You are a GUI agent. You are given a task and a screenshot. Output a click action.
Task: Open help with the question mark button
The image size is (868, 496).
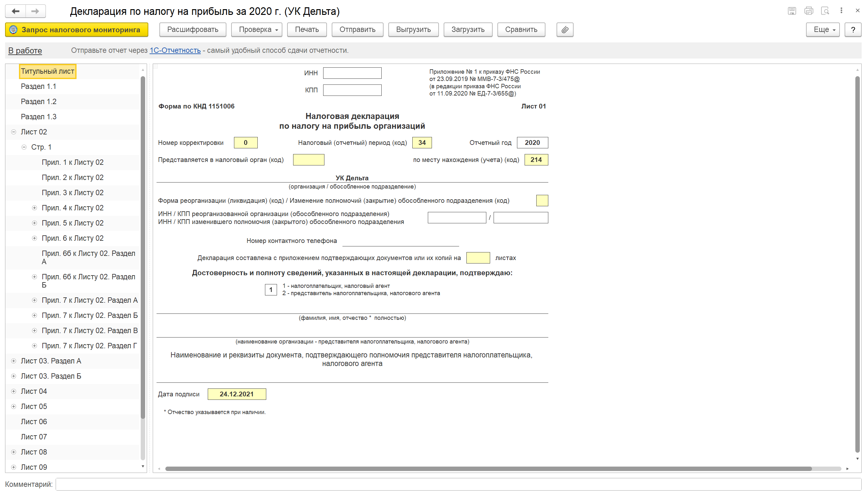tap(853, 30)
